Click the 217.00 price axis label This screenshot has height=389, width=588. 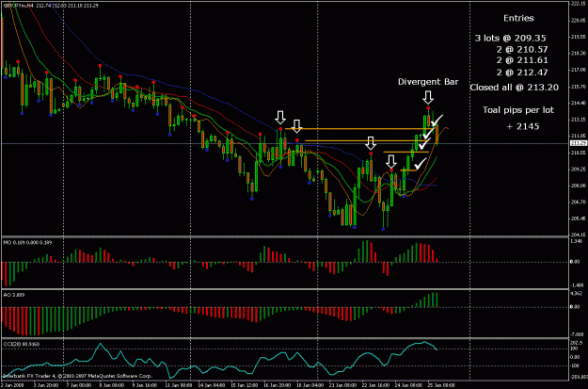click(576, 70)
